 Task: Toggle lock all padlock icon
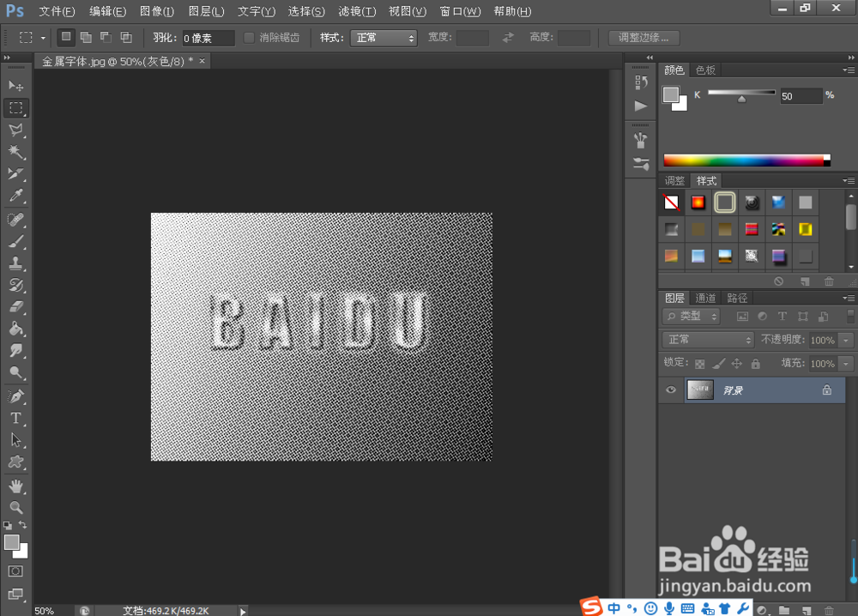[x=756, y=363]
